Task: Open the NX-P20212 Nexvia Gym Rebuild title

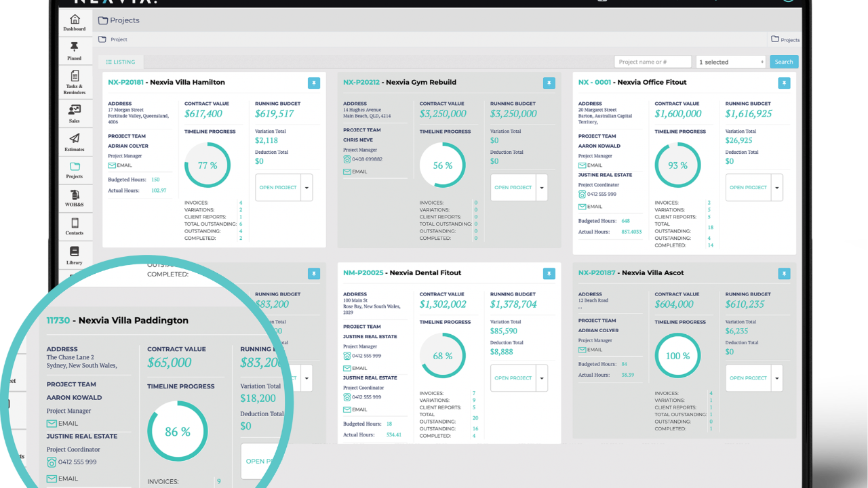Action: click(x=399, y=82)
